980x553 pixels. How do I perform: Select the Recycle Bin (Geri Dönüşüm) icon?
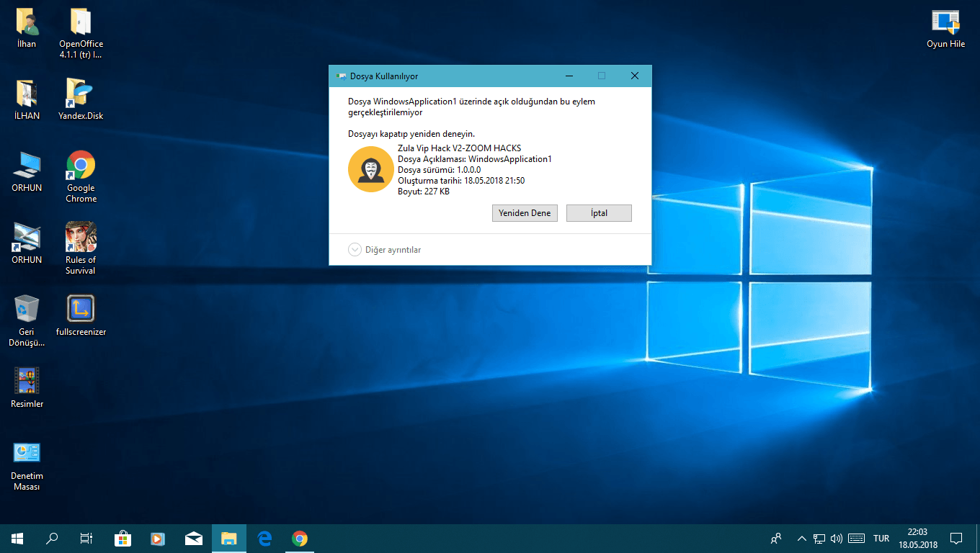point(27,320)
